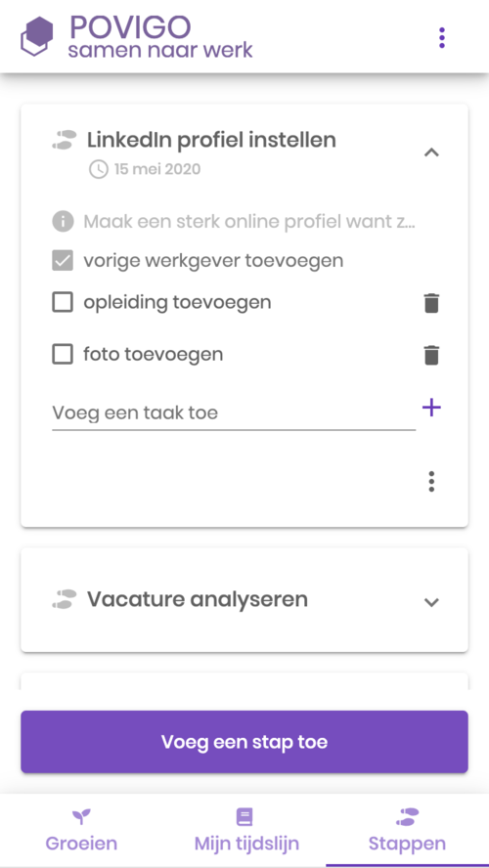
Task: Click the purple plus icon to add task
Action: (x=431, y=408)
